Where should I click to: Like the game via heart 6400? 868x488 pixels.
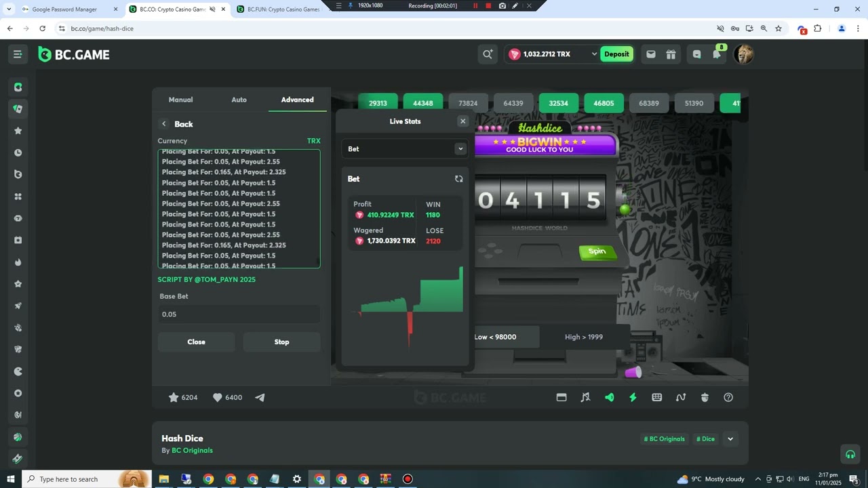pyautogui.click(x=227, y=397)
